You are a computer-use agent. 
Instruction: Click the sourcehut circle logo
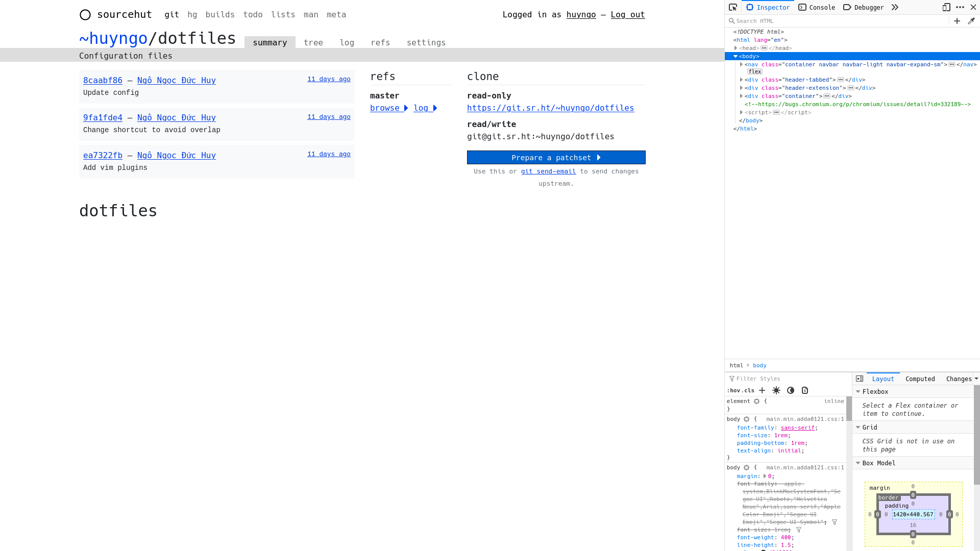coord(85,15)
